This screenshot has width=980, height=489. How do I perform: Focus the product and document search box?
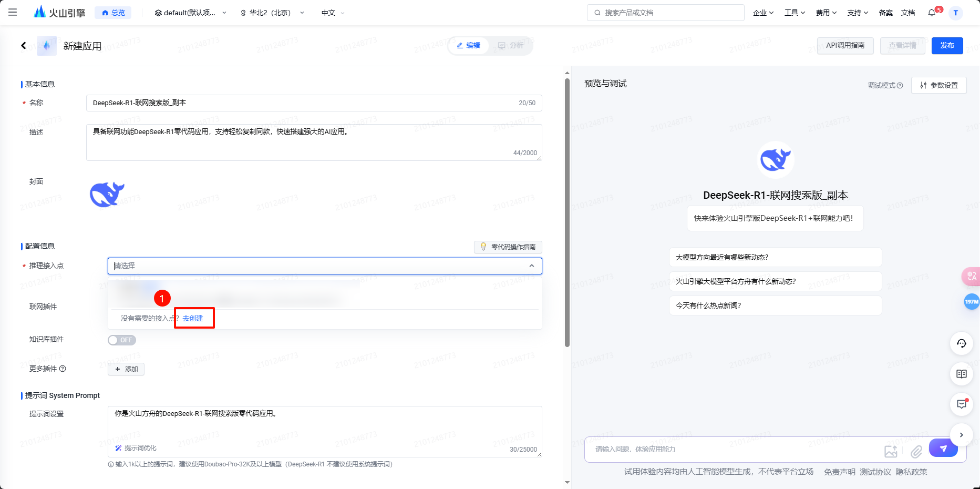tap(665, 13)
